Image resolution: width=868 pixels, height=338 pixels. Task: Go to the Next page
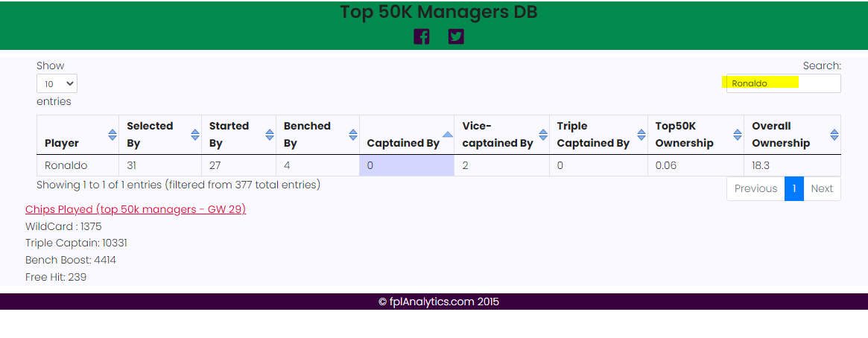tap(822, 188)
